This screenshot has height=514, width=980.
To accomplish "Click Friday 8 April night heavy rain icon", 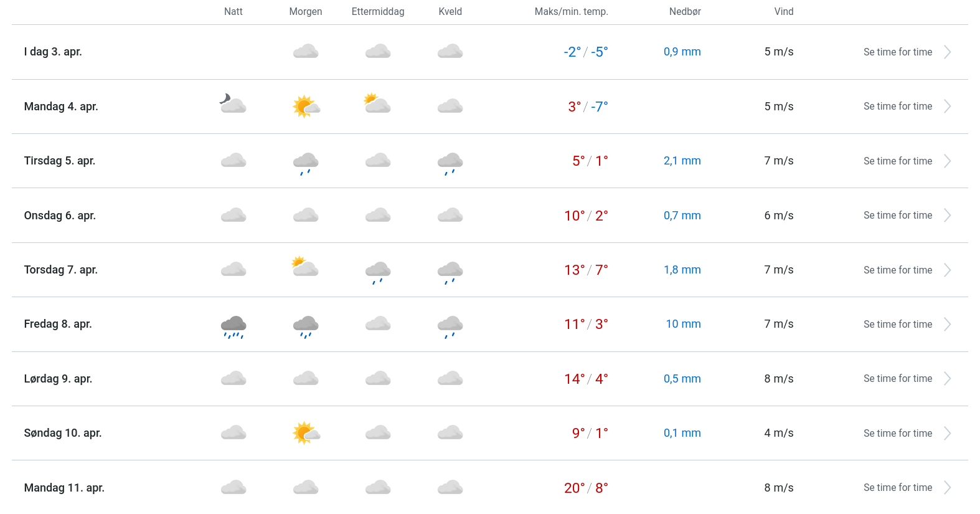I will [x=233, y=326].
